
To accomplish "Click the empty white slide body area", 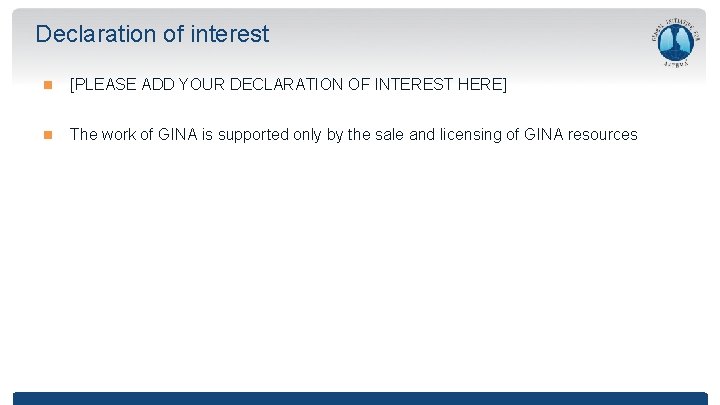I will point(360,270).
